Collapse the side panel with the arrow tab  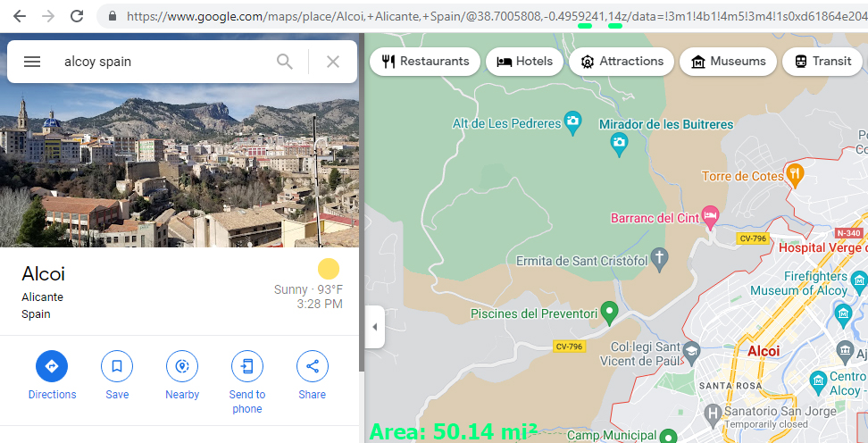tap(375, 327)
